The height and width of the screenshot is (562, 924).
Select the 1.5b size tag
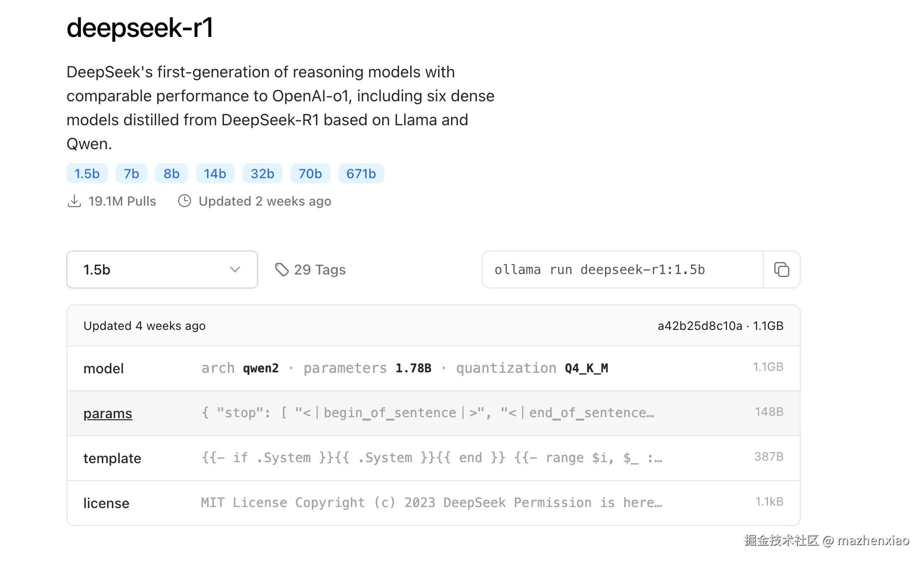[x=87, y=174]
